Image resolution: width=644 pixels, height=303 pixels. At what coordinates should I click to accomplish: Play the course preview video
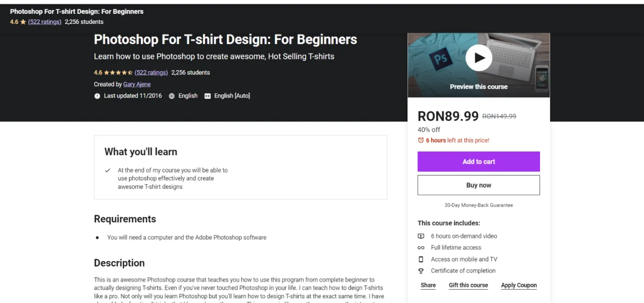pos(478,58)
